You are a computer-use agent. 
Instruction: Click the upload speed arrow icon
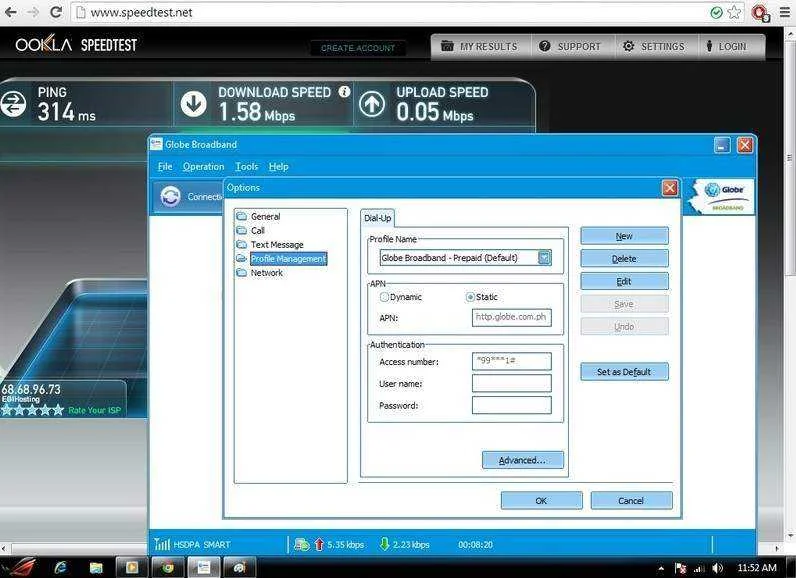point(372,104)
